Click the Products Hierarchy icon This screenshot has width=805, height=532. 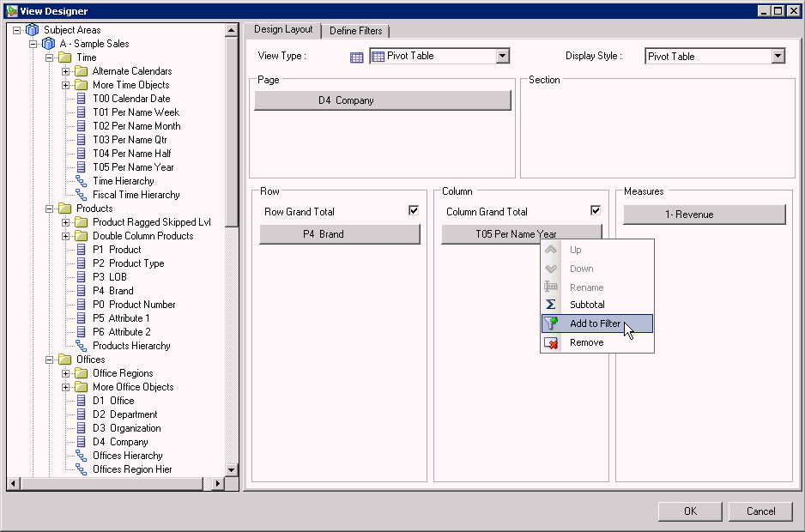click(82, 346)
